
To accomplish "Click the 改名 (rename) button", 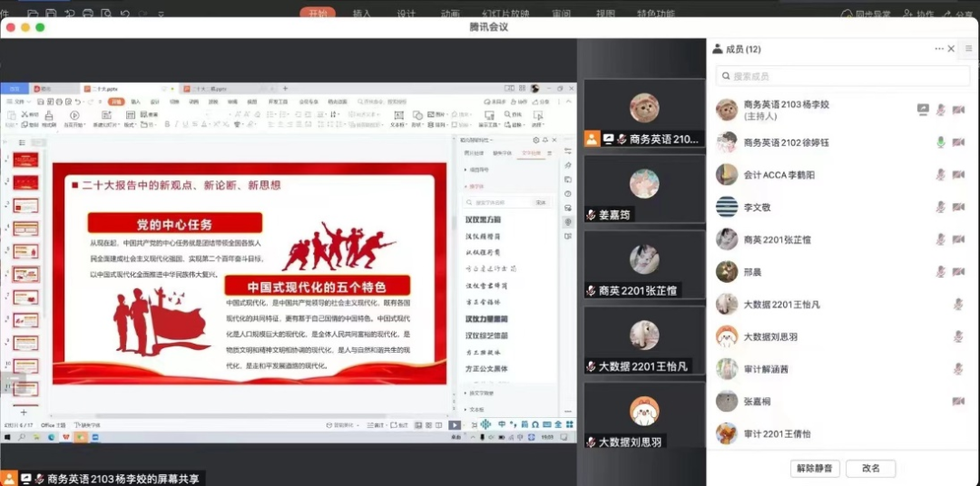I will point(871,468).
